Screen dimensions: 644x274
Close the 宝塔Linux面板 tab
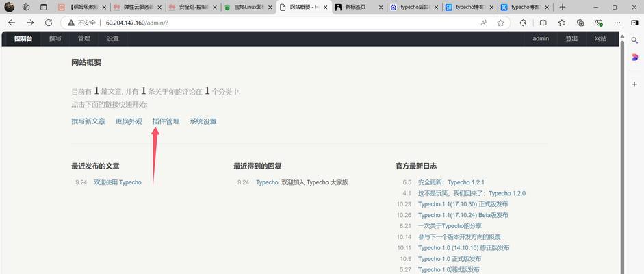[x=270, y=8]
